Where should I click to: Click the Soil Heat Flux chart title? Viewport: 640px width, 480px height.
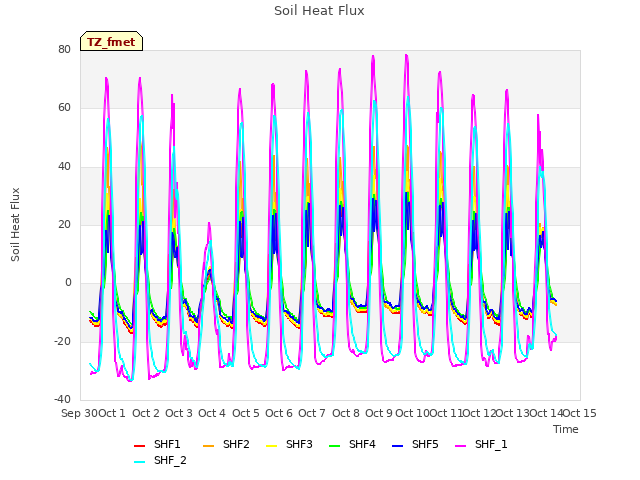point(319,10)
